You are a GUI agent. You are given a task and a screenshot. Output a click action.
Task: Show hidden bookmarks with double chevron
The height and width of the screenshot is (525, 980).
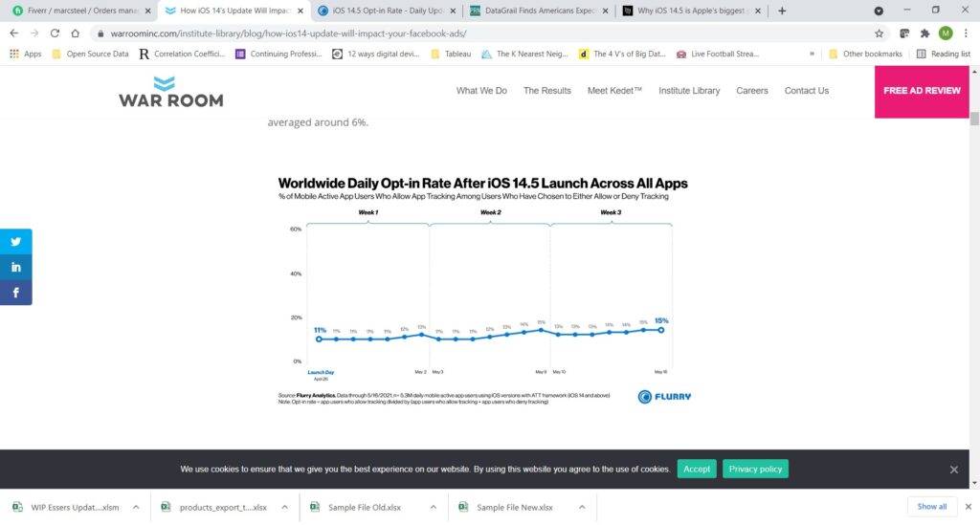tap(813, 54)
